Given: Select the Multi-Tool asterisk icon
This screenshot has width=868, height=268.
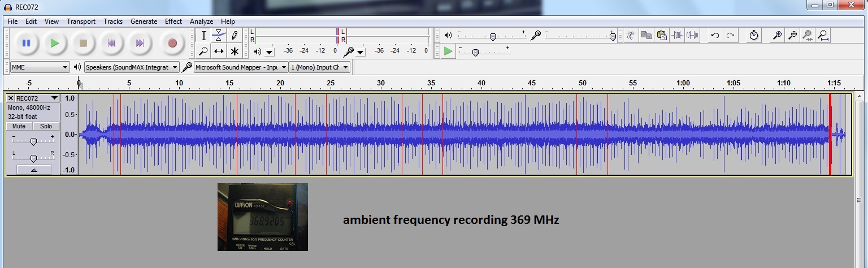Looking at the screenshot, I should point(234,51).
